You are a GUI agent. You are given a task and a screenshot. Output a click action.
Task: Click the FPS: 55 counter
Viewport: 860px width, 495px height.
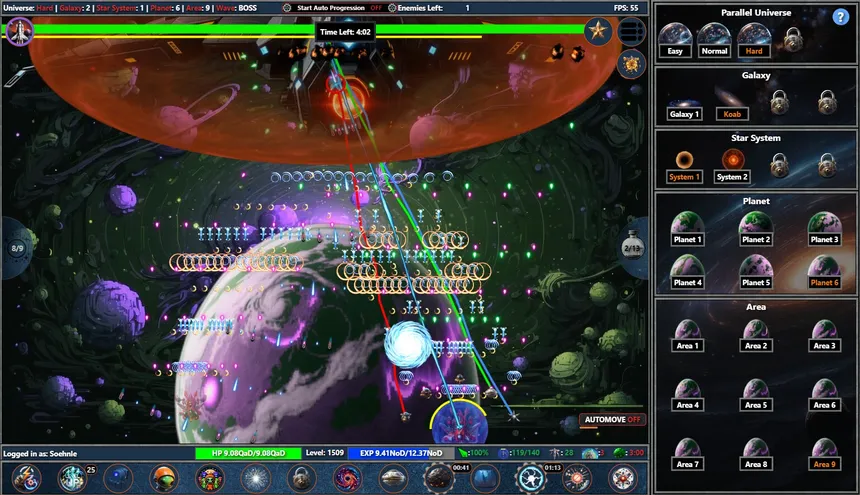click(x=626, y=8)
